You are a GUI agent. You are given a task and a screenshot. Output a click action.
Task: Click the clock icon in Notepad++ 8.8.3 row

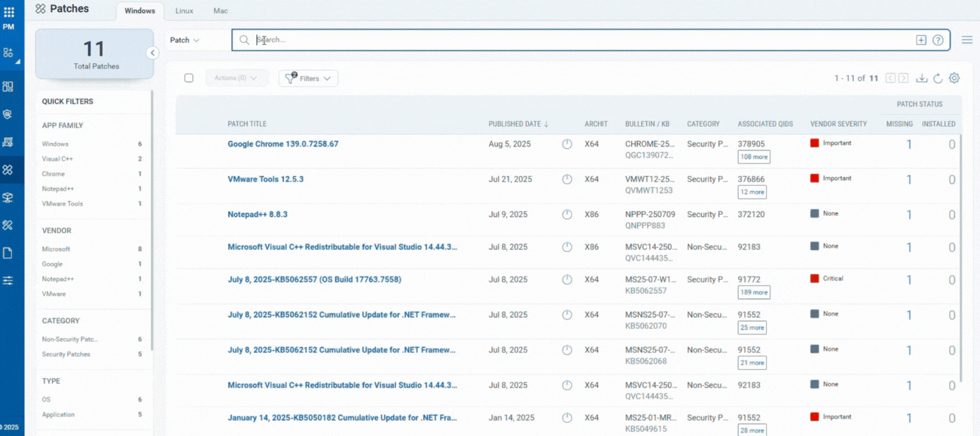click(x=567, y=215)
